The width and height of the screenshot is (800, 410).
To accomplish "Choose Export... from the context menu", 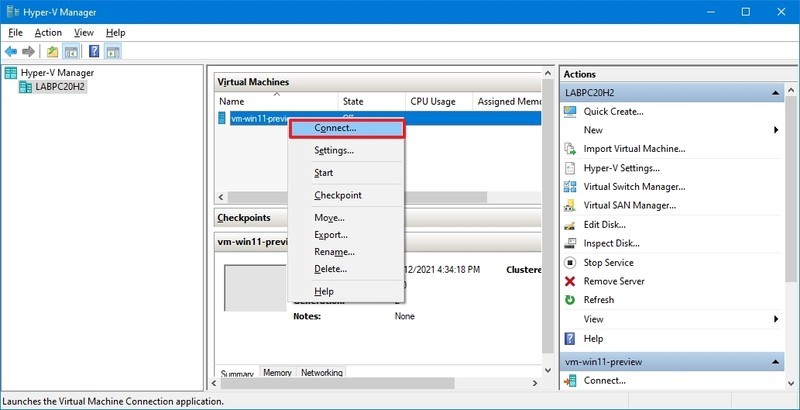I will click(x=346, y=235).
